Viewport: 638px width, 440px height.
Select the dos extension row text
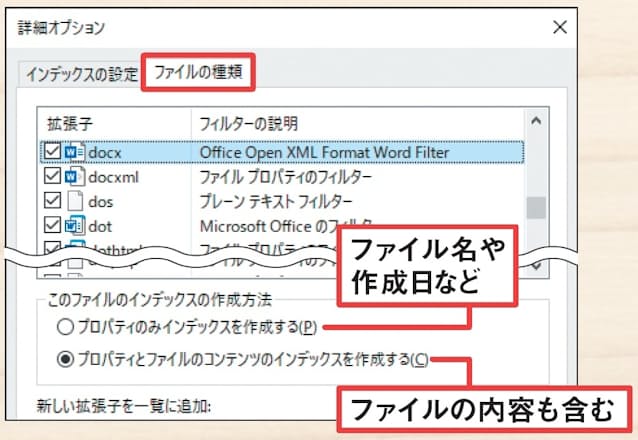(x=101, y=201)
